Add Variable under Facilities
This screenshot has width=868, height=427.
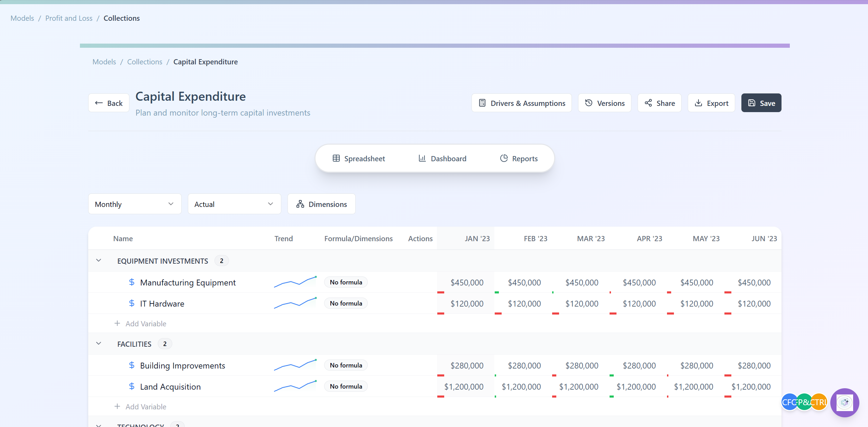pyautogui.click(x=140, y=407)
